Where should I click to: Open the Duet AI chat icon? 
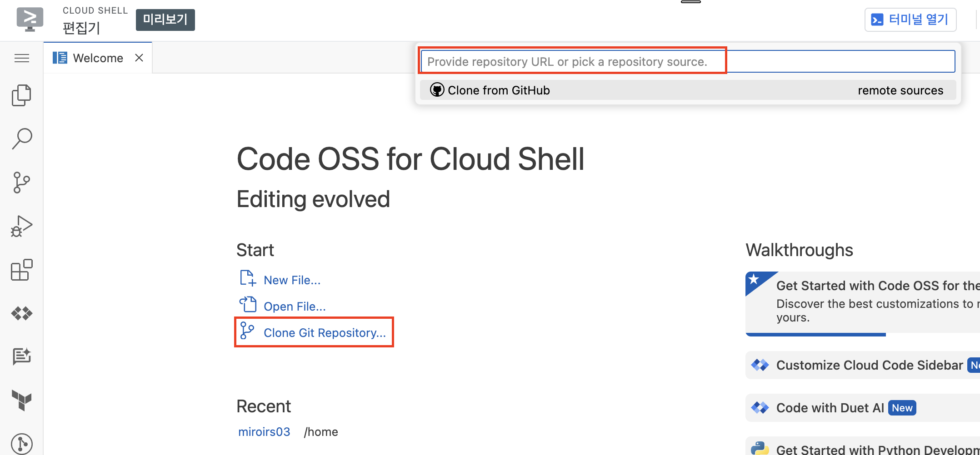click(x=22, y=356)
